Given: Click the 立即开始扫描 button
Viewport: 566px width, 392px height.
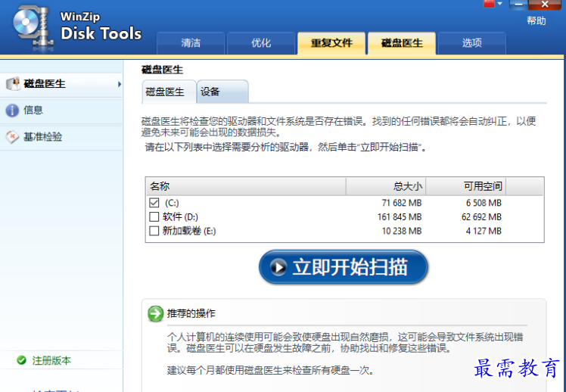Looking at the screenshot, I should pyautogui.click(x=344, y=267).
